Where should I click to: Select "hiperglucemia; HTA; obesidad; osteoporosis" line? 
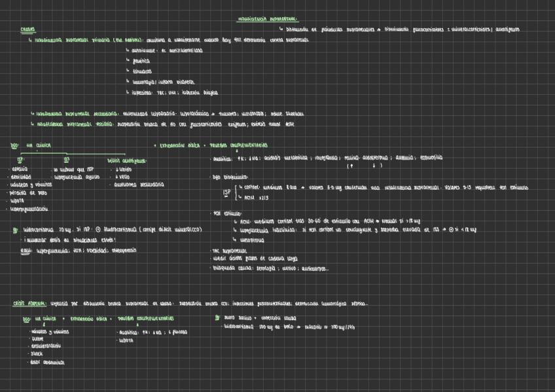[x=86, y=251]
